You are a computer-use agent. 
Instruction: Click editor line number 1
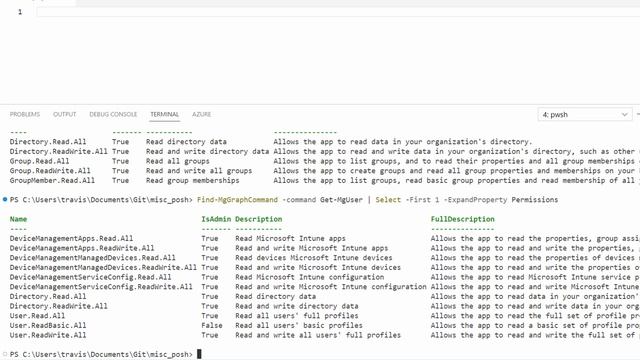[20, 12]
